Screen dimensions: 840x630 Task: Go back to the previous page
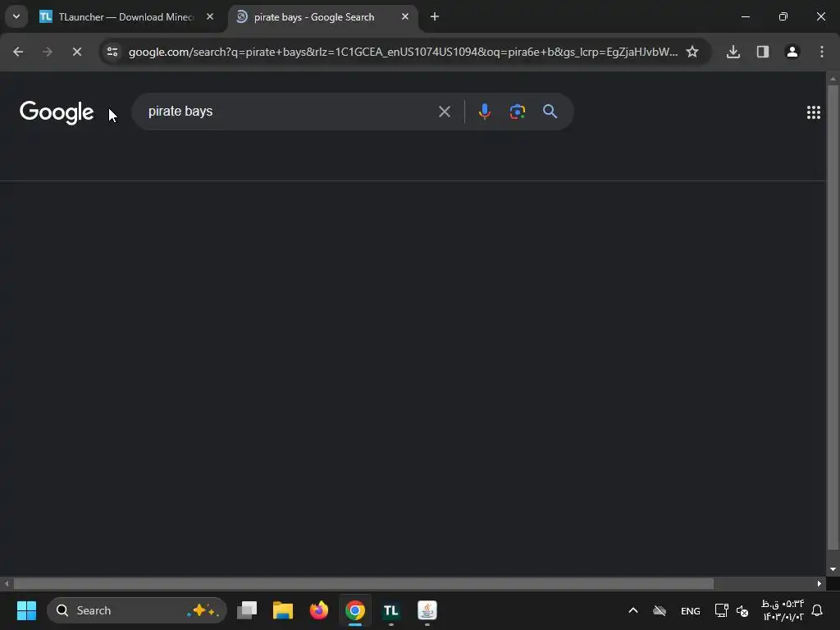[18, 52]
